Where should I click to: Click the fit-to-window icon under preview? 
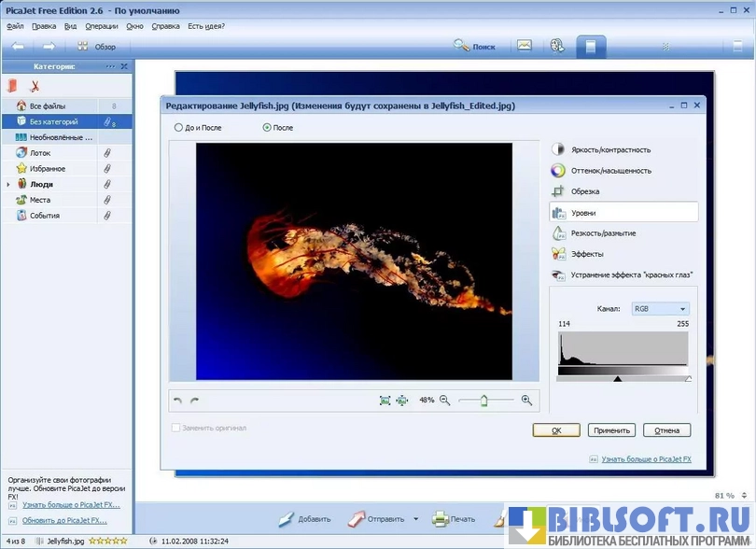pyautogui.click(x=385, y=400)
